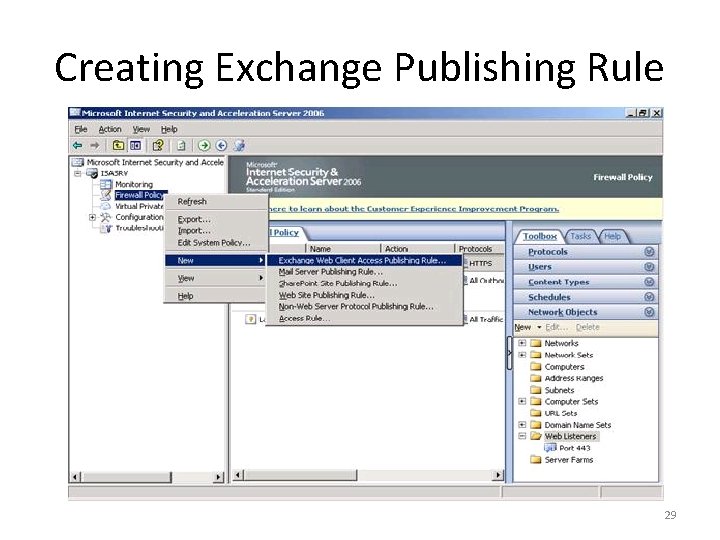
Task: Switch to the Tasks tab
Action: click(x=580, y=236)
